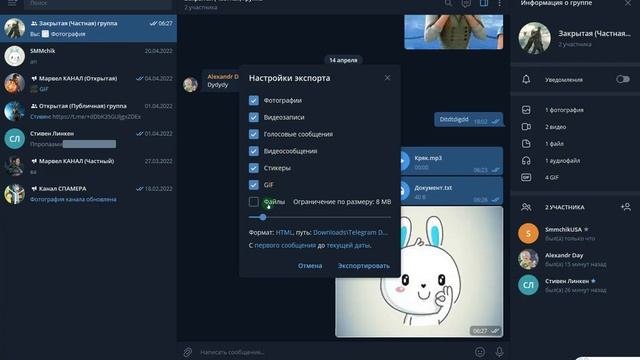
Task: Toggle the Голосовые сообщения checkbox
Action: point(253,134)
